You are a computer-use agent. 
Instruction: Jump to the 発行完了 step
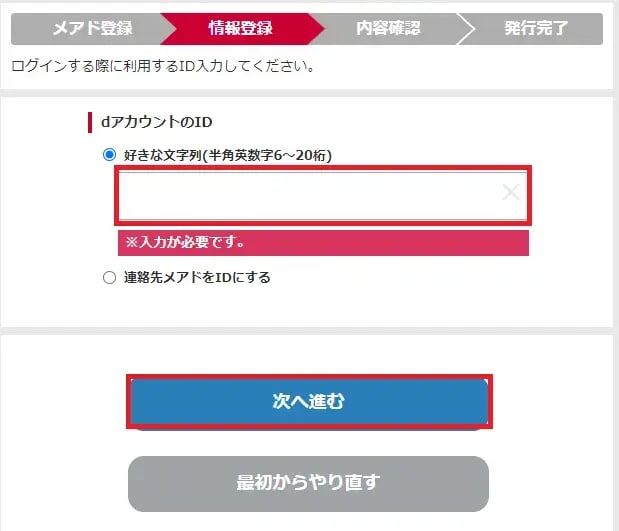pyautogui.click(x=536, y=28)
